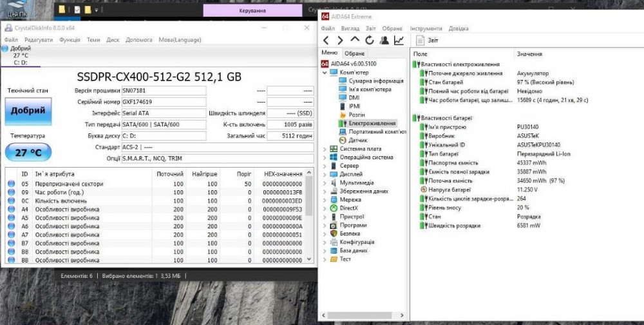The image size is (644, 325).
Task: Open CrystalDiskInfo Диск menu
Action: (x=113, y=40)
